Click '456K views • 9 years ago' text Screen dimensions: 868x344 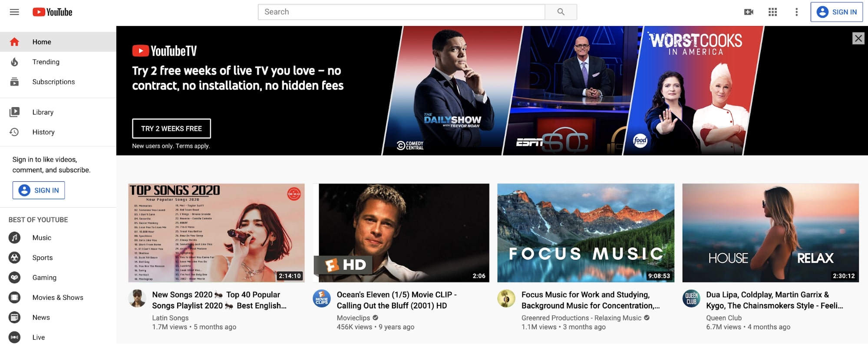coord(376,327)
